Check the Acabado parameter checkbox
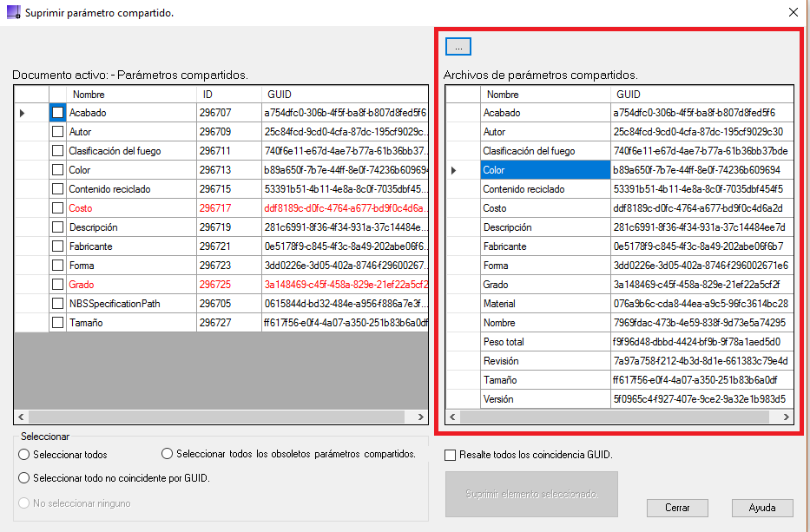Screen dimensions: 810x532 [58, 113]
